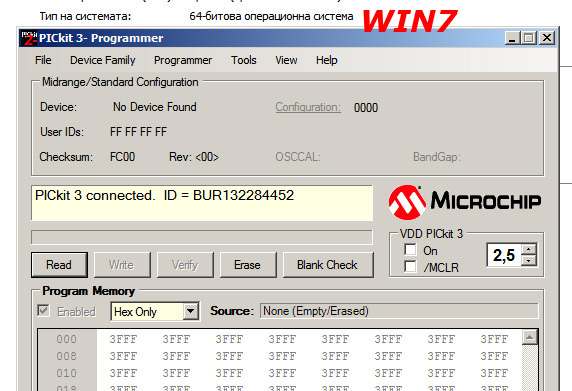Minimize the PICkit 3 Programmer window

(512, 38)
